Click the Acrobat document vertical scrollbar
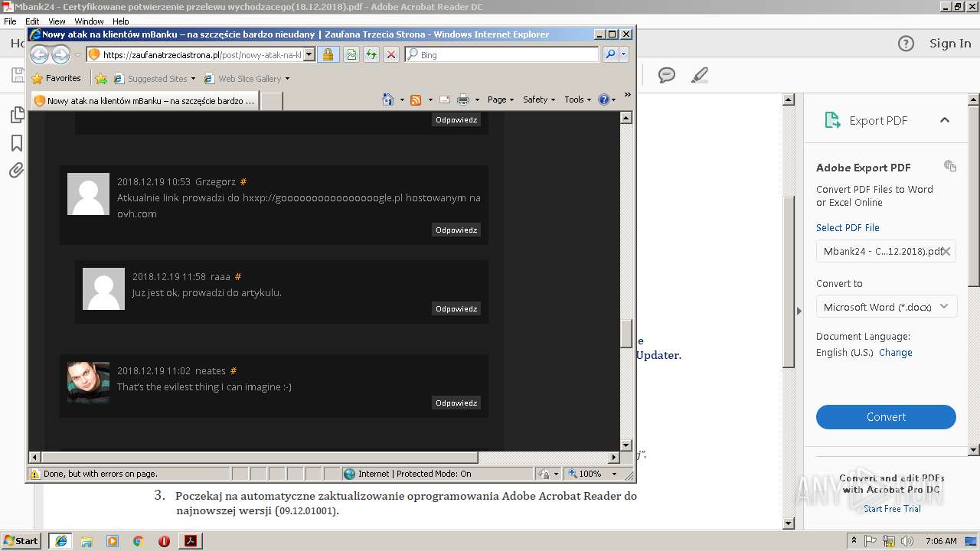Screen dimensions: 980x551 pos(789,282)
